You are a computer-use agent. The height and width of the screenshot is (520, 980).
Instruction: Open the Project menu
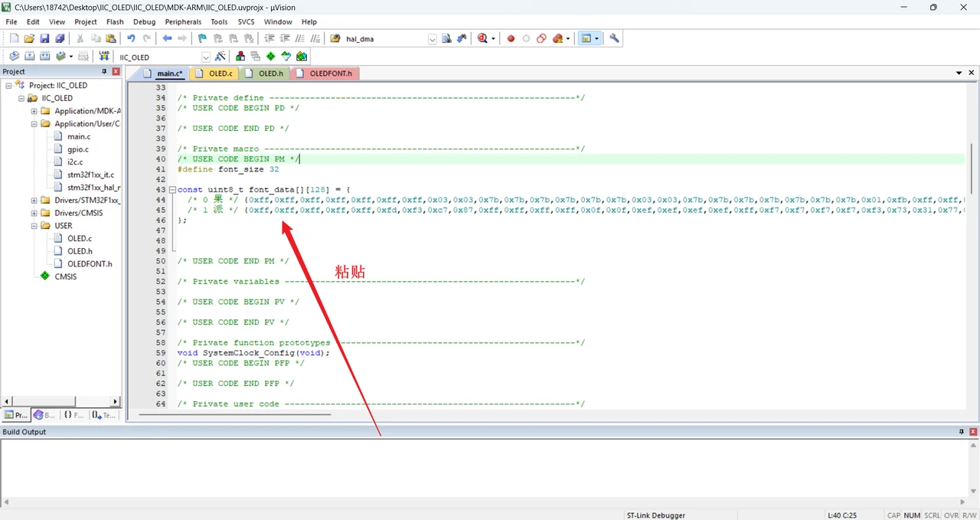click(86, 22)
